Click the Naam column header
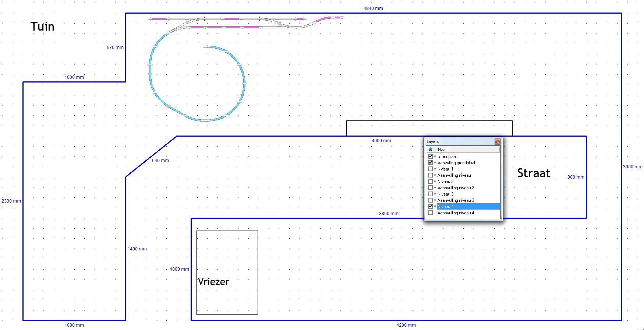The height and width of the screenshot is (330, 644). click(443, 150)
